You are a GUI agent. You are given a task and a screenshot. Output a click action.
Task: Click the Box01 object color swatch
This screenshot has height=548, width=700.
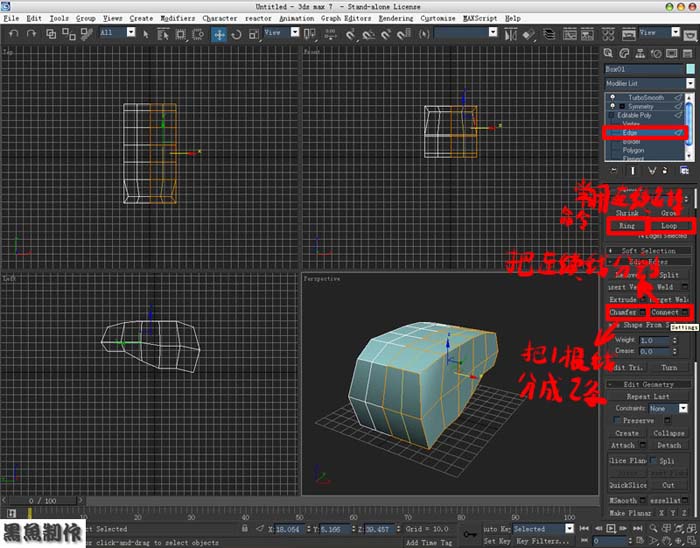(690, 69)
